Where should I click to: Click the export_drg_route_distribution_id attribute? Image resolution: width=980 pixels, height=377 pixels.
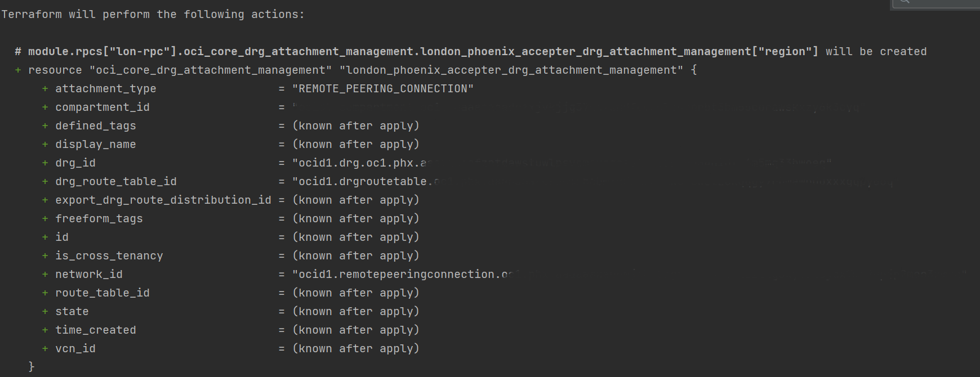(163, 200)
